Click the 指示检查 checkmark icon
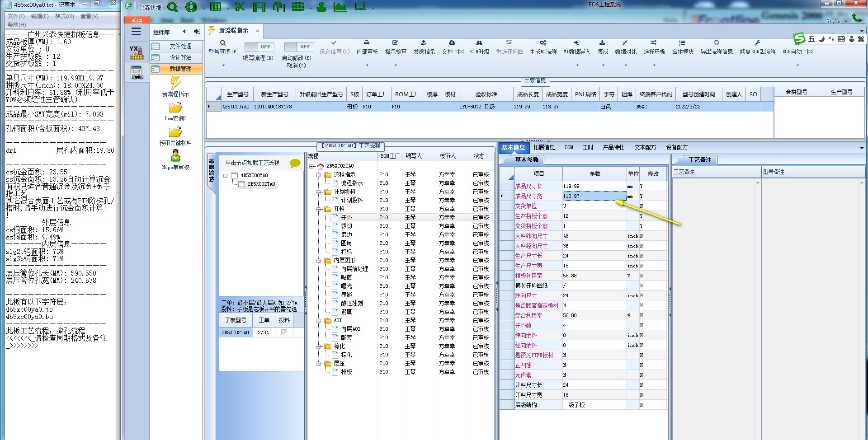This screenshot has width=868, height=440. pos(395,42)
